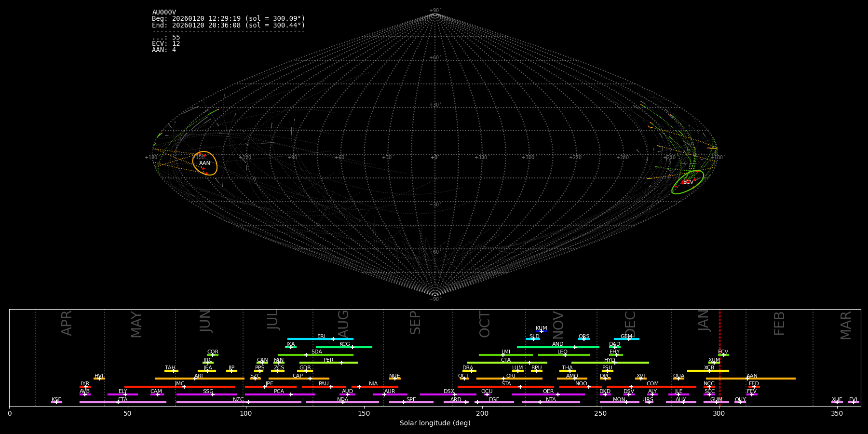Select the URS shower label in timeline

pyautogui.click(x=648, y=400)
